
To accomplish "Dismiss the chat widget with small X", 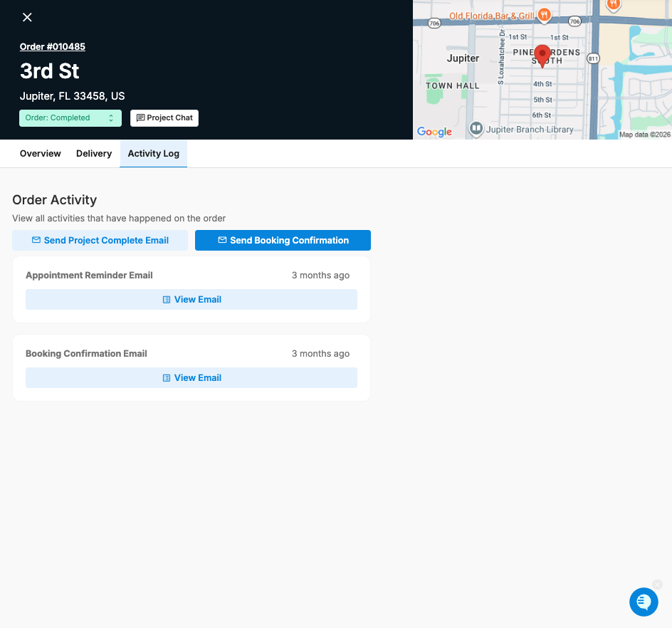I will [658, 585].
